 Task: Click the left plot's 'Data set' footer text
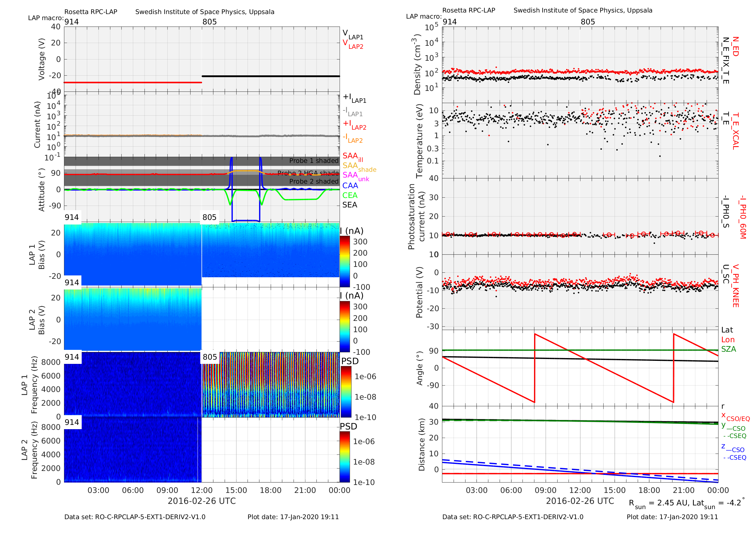pos(135,517)
